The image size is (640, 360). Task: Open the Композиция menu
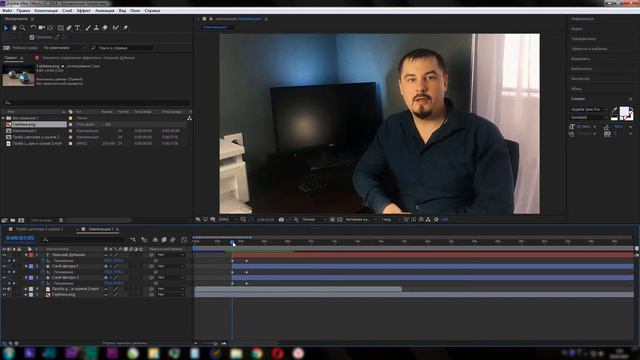coord(46,11)
